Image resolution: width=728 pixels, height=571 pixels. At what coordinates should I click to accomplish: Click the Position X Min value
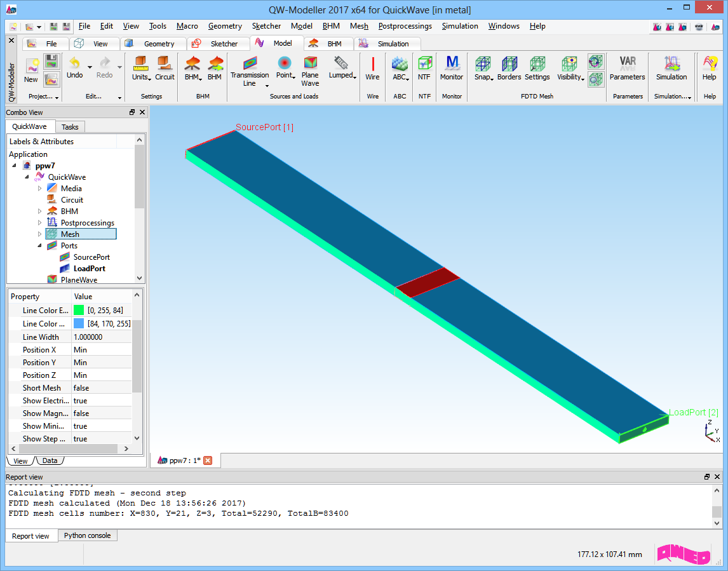pyautogui.click(x=102, y=350)
